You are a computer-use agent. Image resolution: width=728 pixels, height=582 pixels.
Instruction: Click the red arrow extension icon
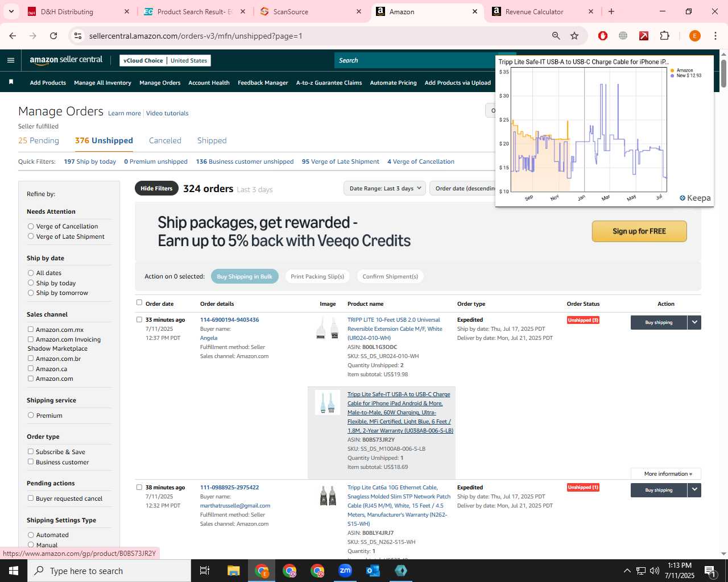click(x=644, y=36)
